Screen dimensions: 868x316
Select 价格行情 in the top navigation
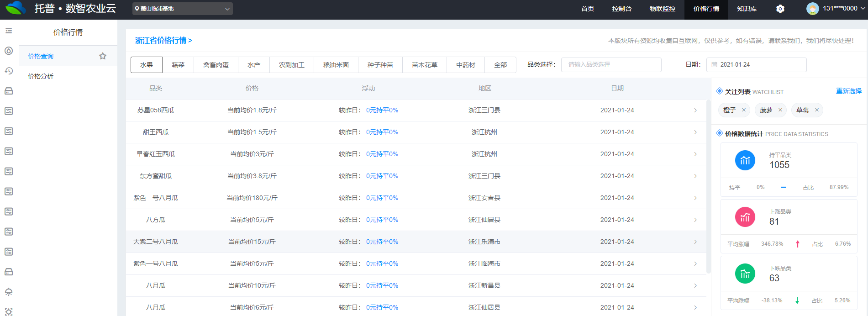(x=706, y=9)
